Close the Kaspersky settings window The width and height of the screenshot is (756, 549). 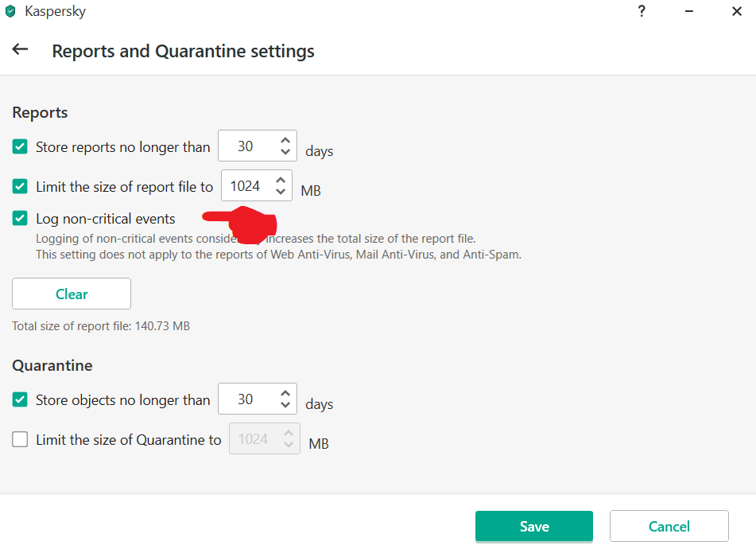click(x=737, y=11)
